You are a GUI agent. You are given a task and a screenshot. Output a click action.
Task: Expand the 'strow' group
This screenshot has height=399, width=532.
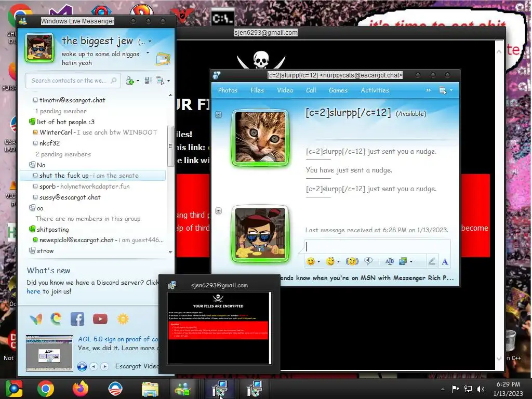click(x=32, y=250)
